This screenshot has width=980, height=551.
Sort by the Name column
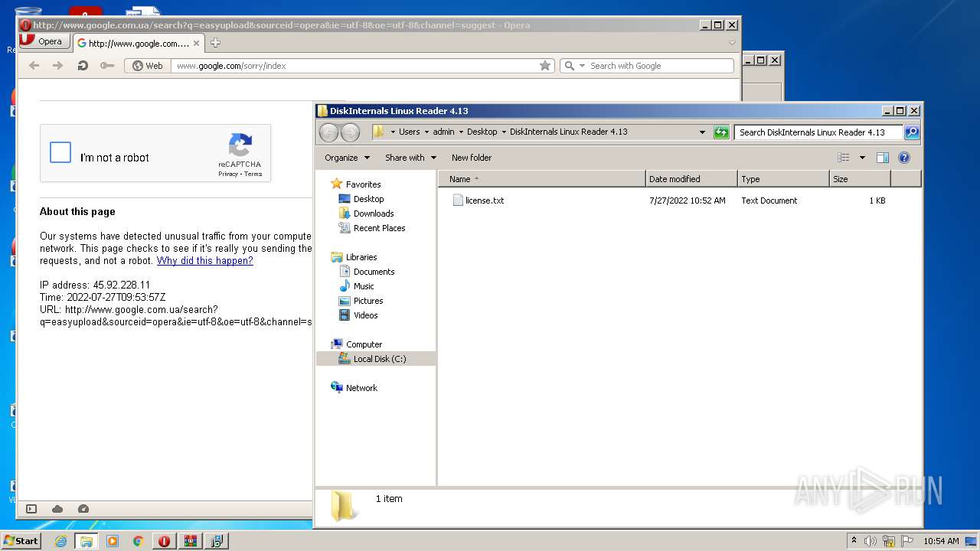click(x=541, y=179)
